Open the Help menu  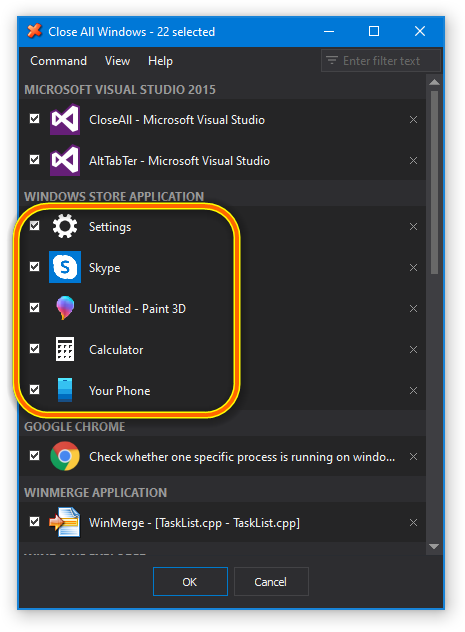(x=160, y=61)
